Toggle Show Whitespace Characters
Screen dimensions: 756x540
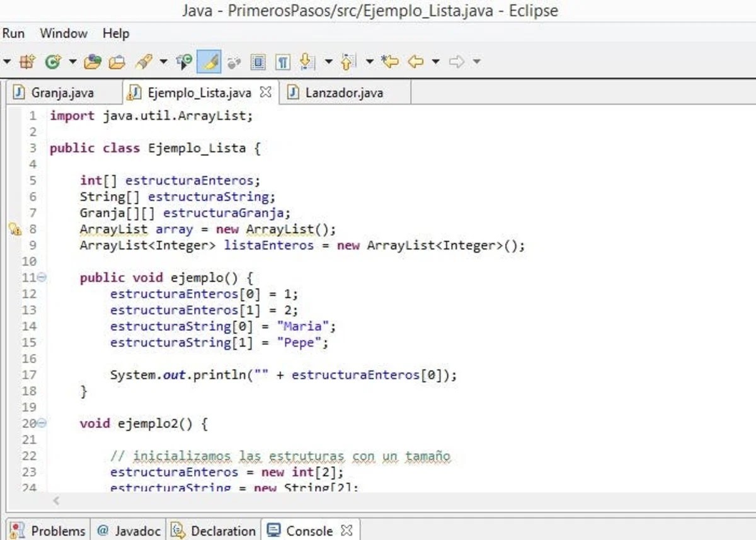283,62
